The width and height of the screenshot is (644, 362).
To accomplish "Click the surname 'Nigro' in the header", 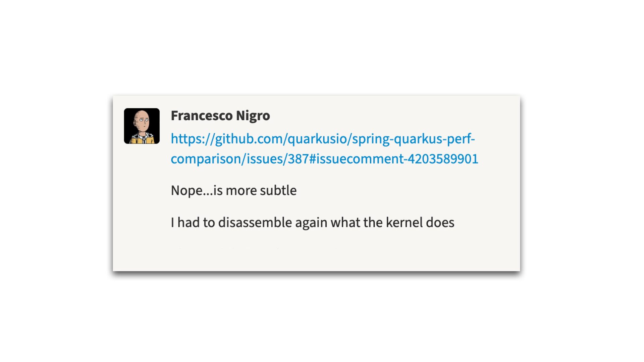I will coord(253,116).
